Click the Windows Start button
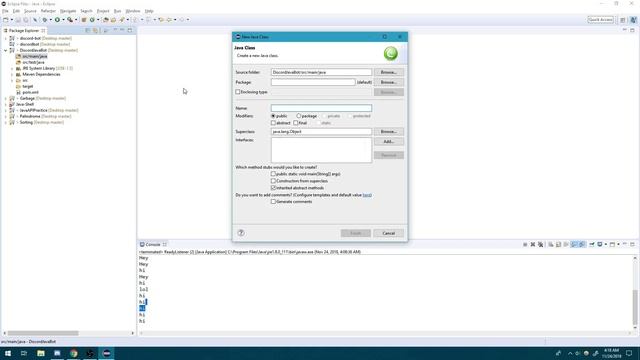The height and width of the screenshot is (360, 640). click(x=8, y=353)
